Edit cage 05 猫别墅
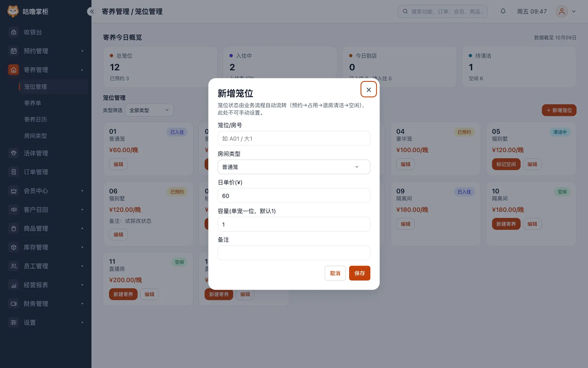This screenshot has height=368, width=588. pyautogui.click(x=532, y=164)
